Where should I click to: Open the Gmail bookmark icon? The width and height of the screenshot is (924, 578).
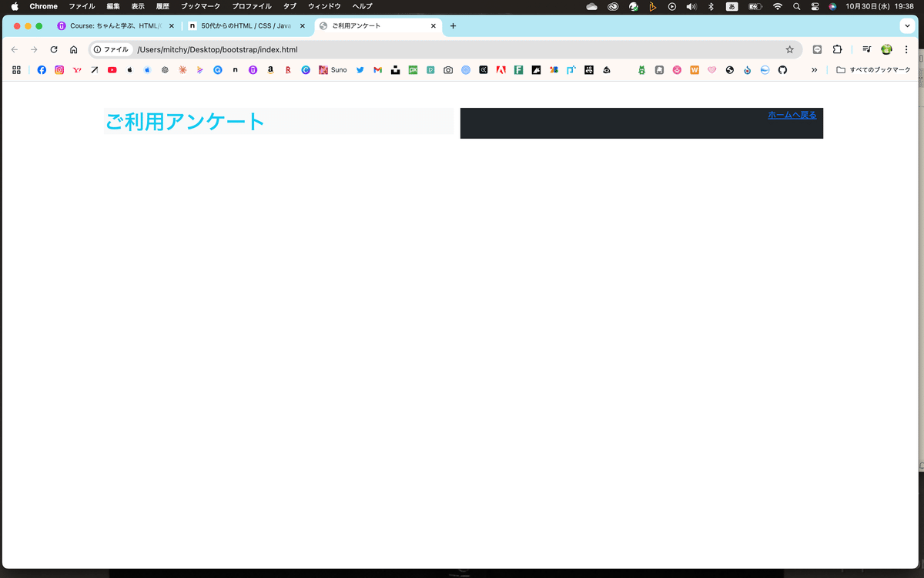377,70
